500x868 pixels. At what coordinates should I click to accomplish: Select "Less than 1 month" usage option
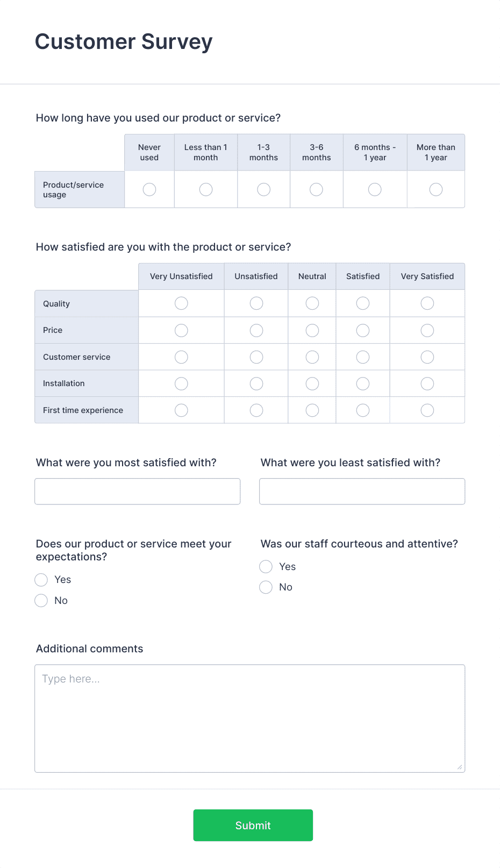(205, 189)
